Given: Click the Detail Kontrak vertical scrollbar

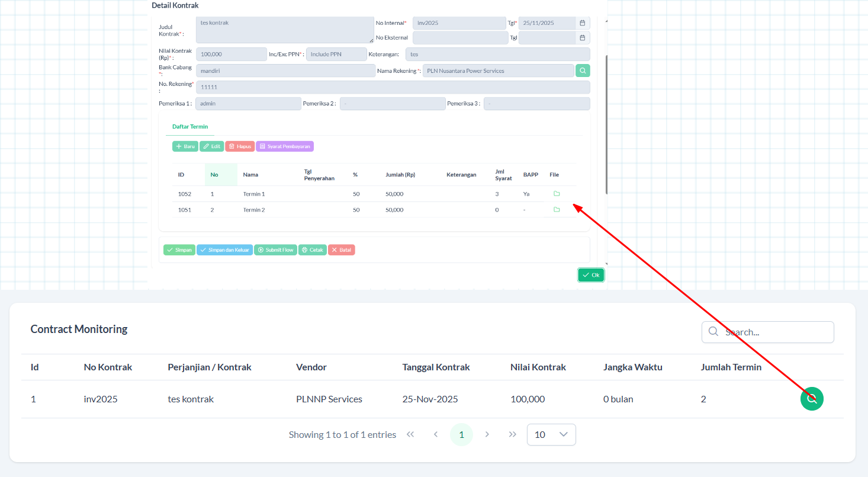Looking at the screenshot, I should (x=606, y=124).
